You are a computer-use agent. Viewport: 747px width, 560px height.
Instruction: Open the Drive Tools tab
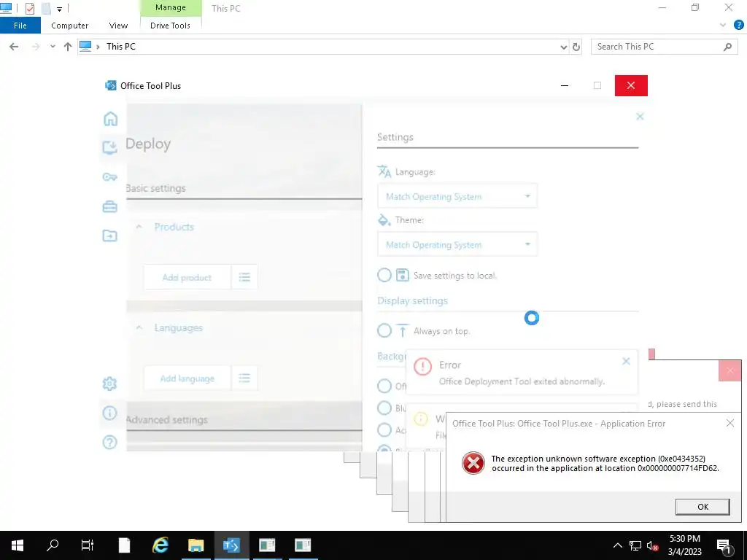[170, 26]
